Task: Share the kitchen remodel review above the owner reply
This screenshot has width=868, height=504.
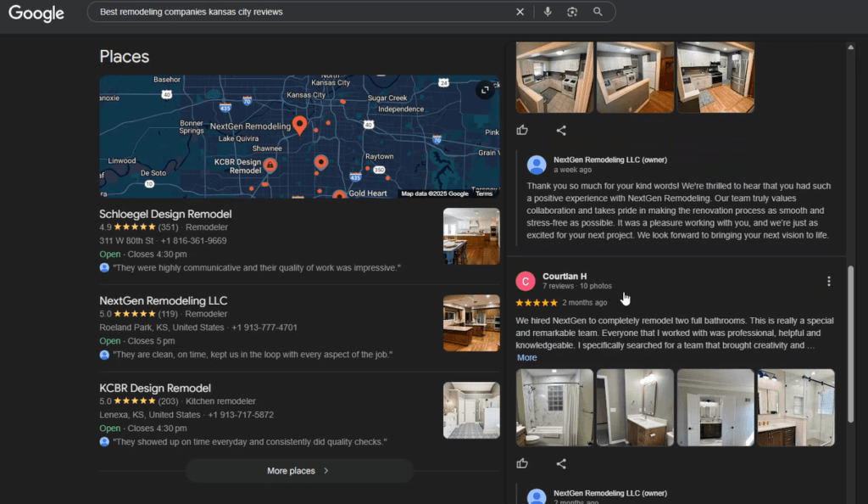Action: click(x=561, y=129)
